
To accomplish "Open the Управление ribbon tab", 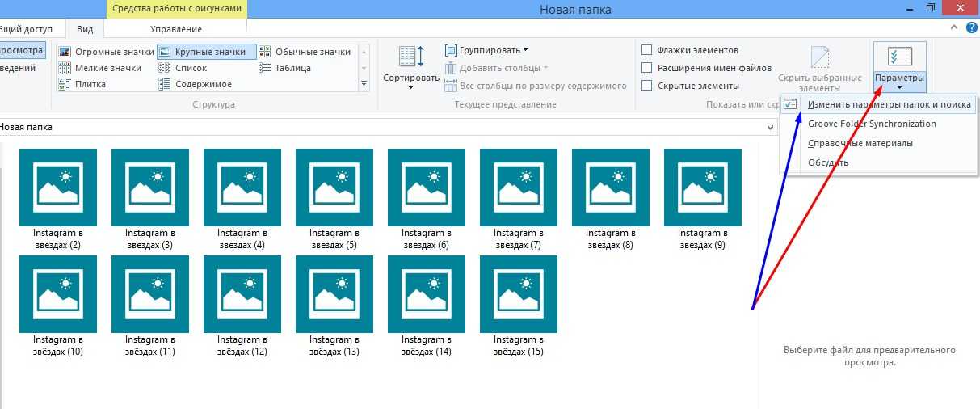I will pos(176,29).
